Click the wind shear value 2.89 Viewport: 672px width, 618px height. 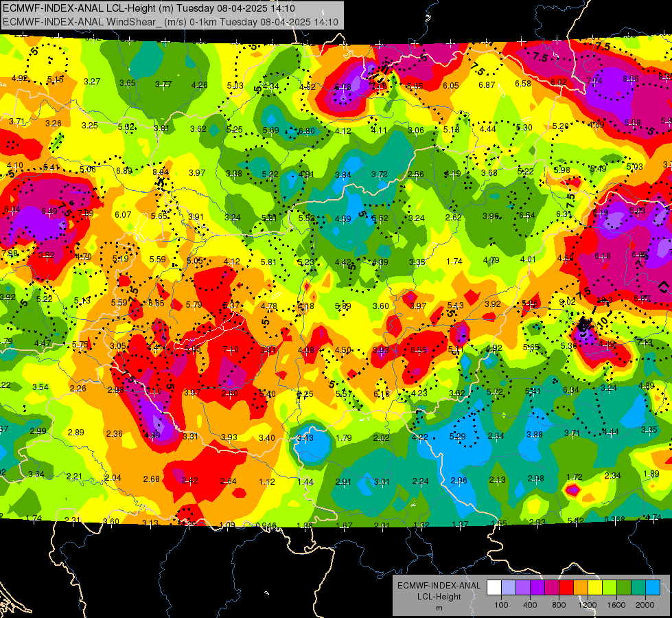(x=76, y=433)
